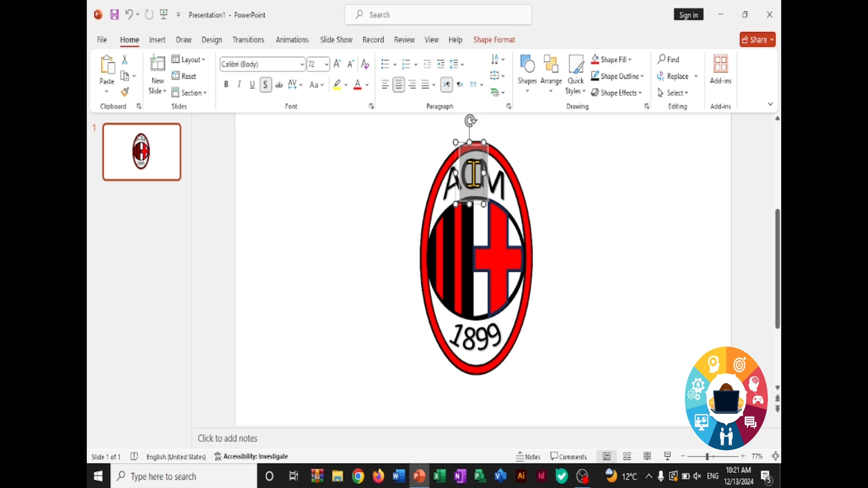Click the Paste clipboard icon
This screenshot has height=488, width=868.
107,64
